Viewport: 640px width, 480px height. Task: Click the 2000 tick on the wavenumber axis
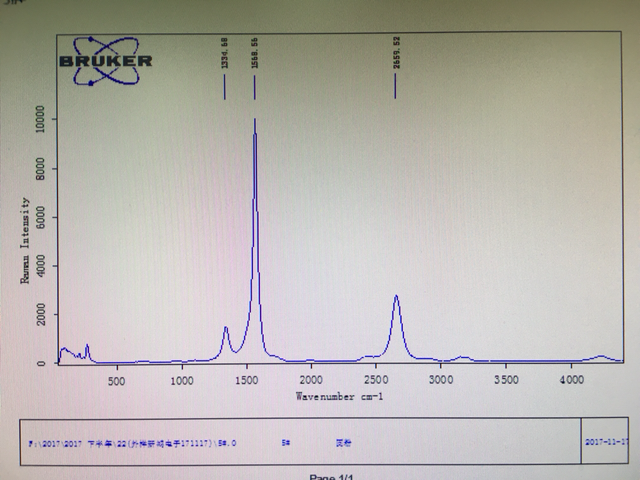point(311,380)
